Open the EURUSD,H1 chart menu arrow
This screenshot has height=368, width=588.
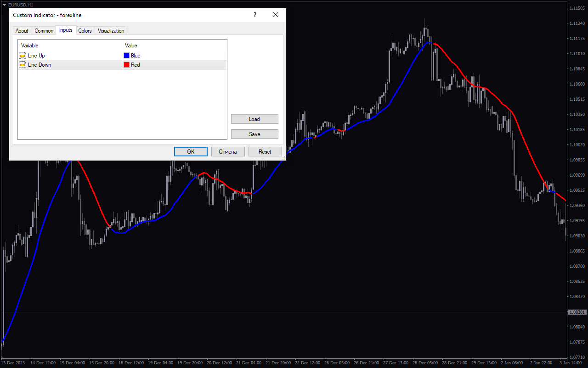[4, 5]
